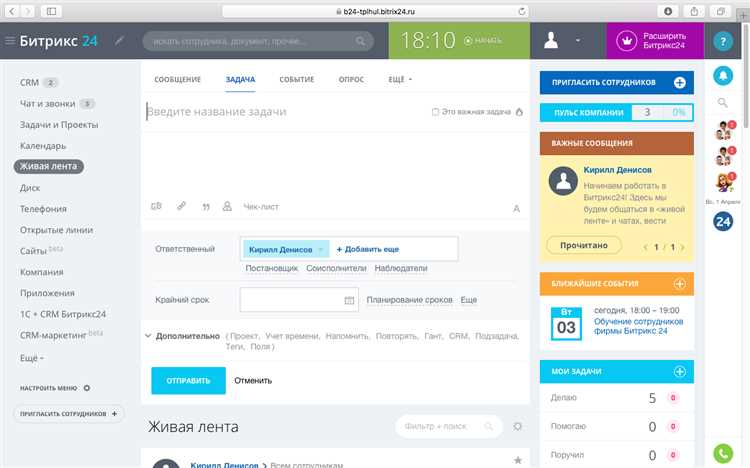
Task: Open the hamburger menu next to Битрикс 24
Action: coord(10,41)
